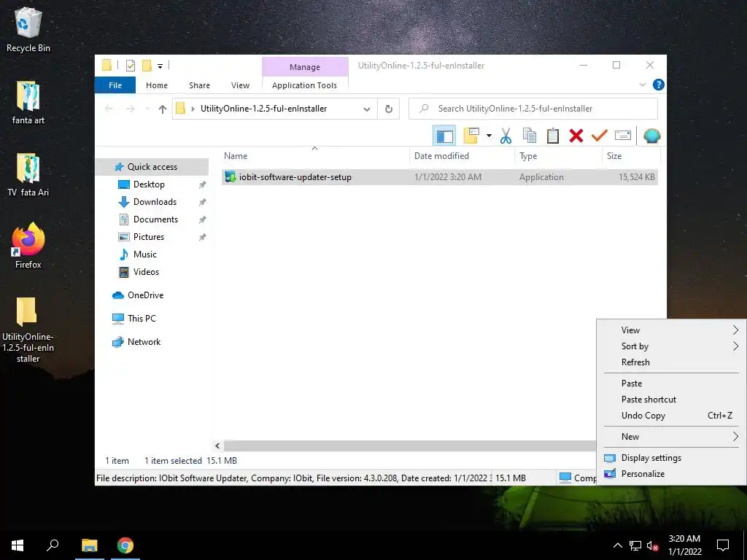
Task: Choose Undo Copy from the context menu
Action: tap(671, 416)
